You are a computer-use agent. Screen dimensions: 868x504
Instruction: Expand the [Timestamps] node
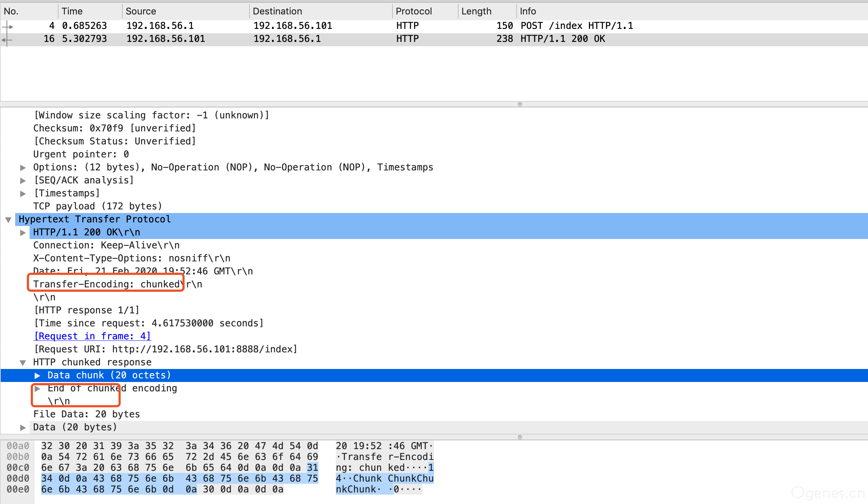[x=23, y=194]
